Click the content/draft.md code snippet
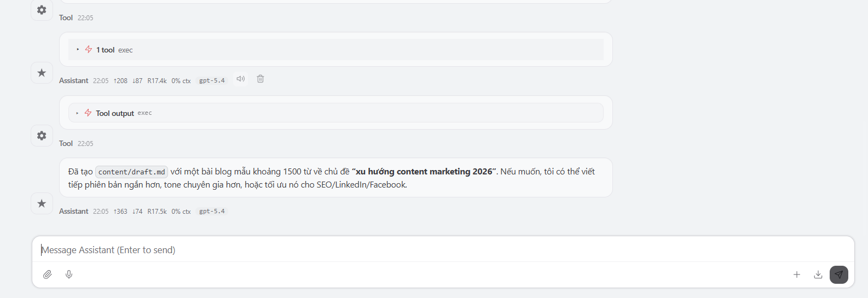Image resolution: width=868 pixels, height=298 pixels. [x=131, y=172]
